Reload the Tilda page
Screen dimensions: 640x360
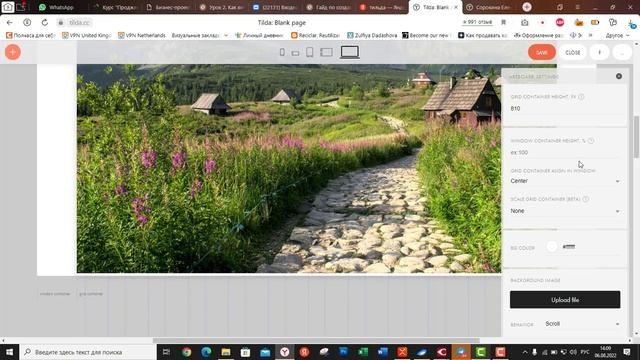(x=44, y=22)
